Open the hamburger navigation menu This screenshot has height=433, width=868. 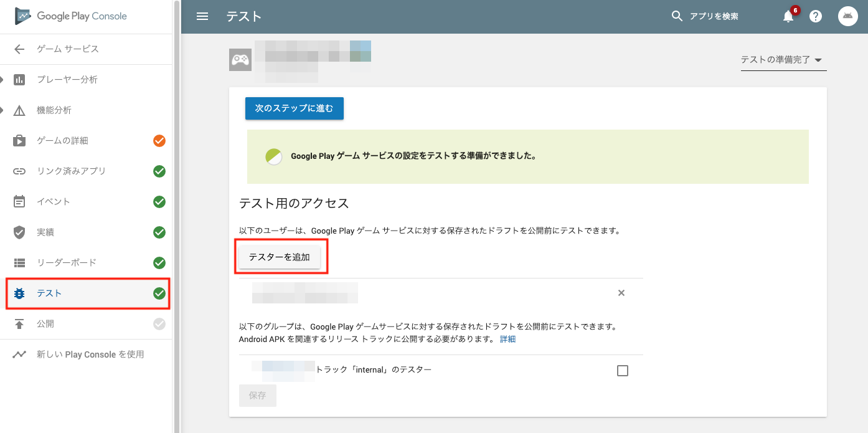[x=202, y=16]
